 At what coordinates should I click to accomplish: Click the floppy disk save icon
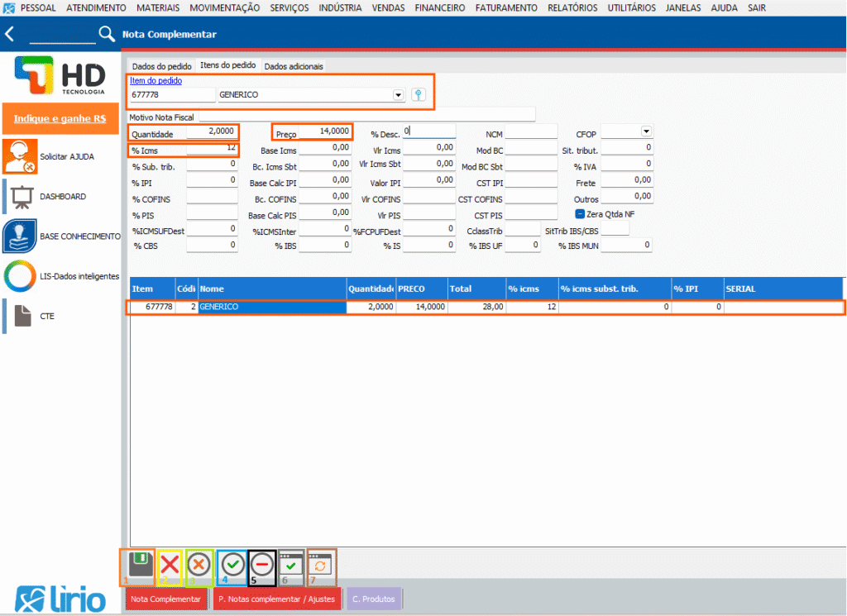tap(140, 565)
